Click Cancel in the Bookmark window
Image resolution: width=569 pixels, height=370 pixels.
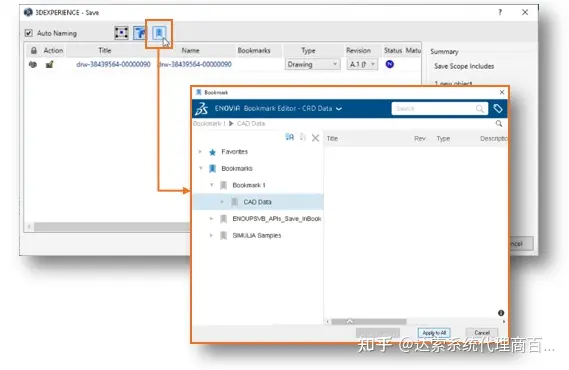coord(482,333)
